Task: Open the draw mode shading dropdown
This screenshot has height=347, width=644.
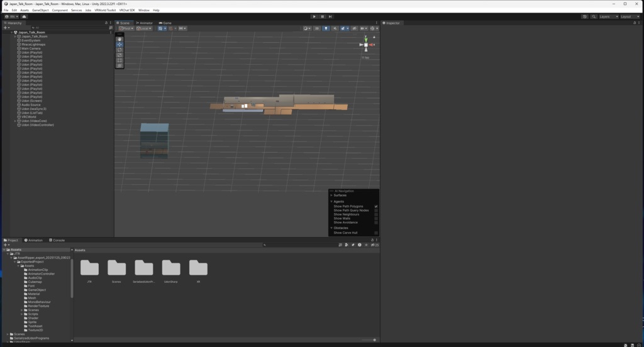Action: pos(306,29)
